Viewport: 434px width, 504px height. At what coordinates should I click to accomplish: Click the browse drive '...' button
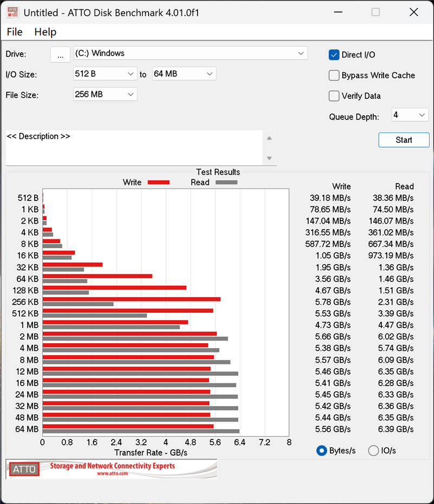60,54
